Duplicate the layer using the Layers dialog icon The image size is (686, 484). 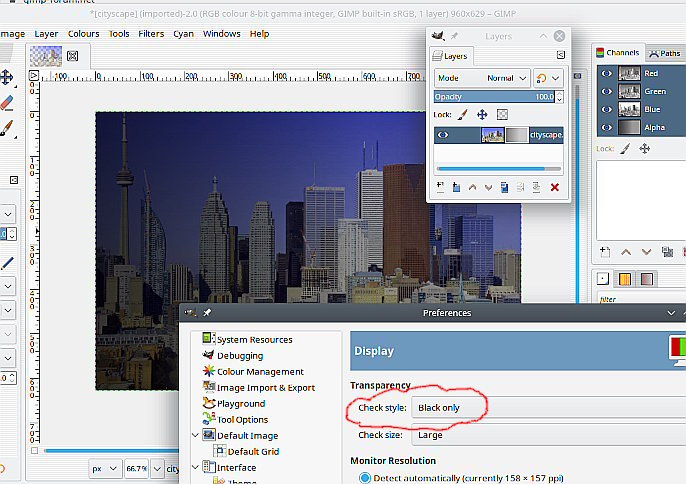click(x=505, y=187)
